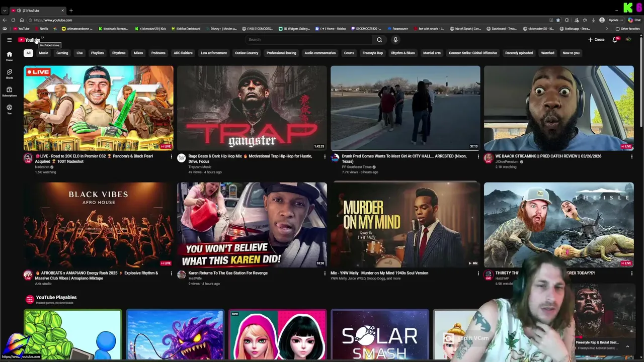
Task: Reload the page with browser refresh icon
Action: [x=13, y=20]
